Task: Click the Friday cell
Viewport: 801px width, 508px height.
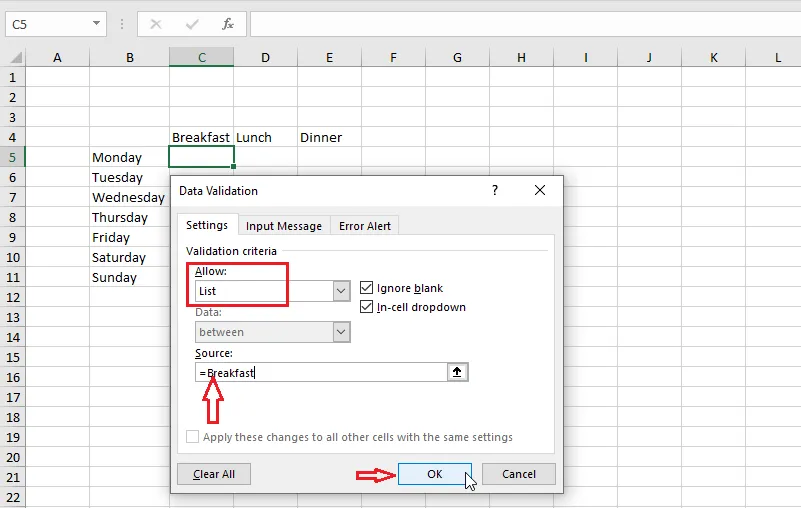Action: (130, 237)
